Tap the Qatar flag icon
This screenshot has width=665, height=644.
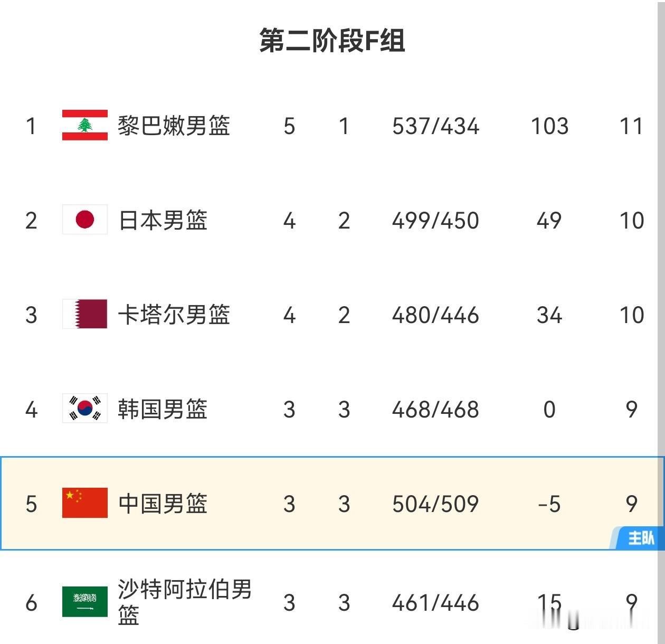point(84,314)
